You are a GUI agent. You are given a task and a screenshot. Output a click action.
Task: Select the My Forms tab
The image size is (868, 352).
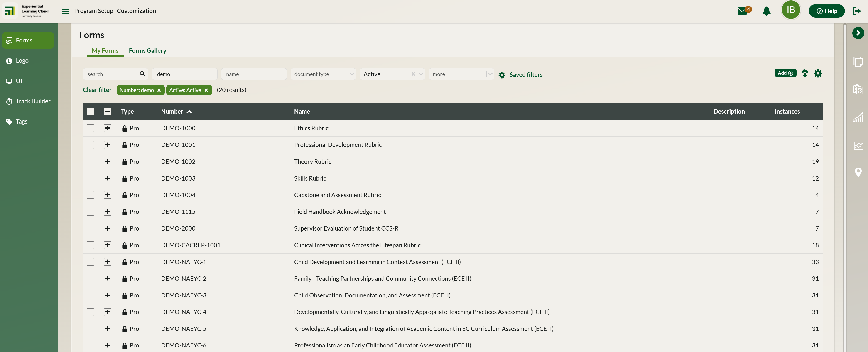tap(105, 51)
